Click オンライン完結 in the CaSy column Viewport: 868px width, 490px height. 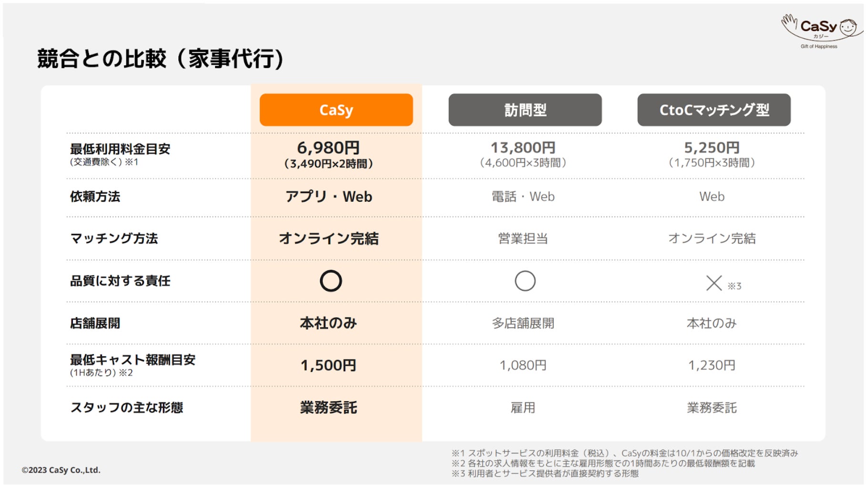329,238
